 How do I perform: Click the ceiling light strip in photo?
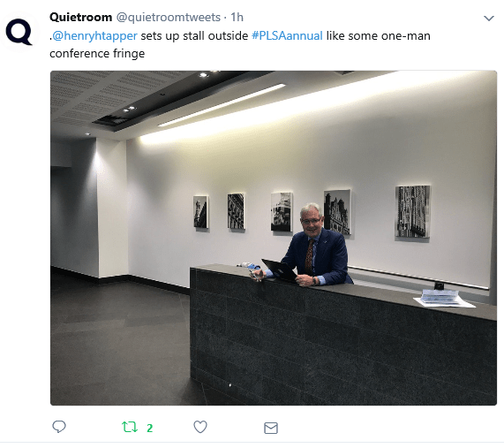(222, 105)
